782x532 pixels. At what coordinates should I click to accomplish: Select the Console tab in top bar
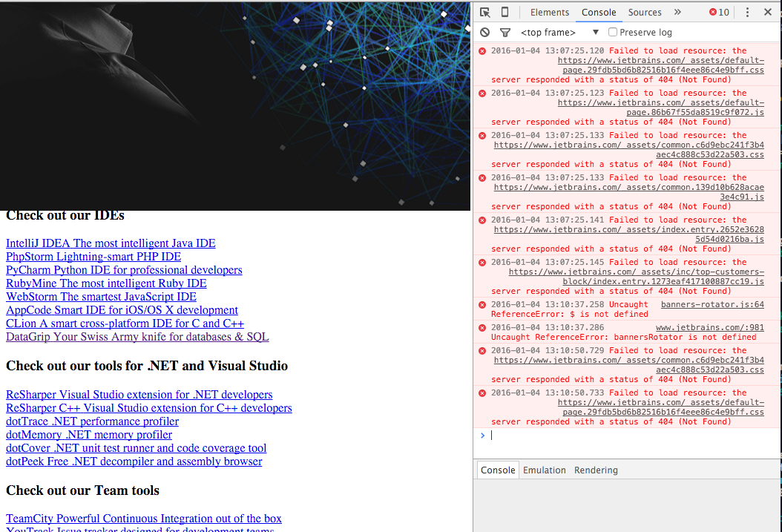(599, 13)
